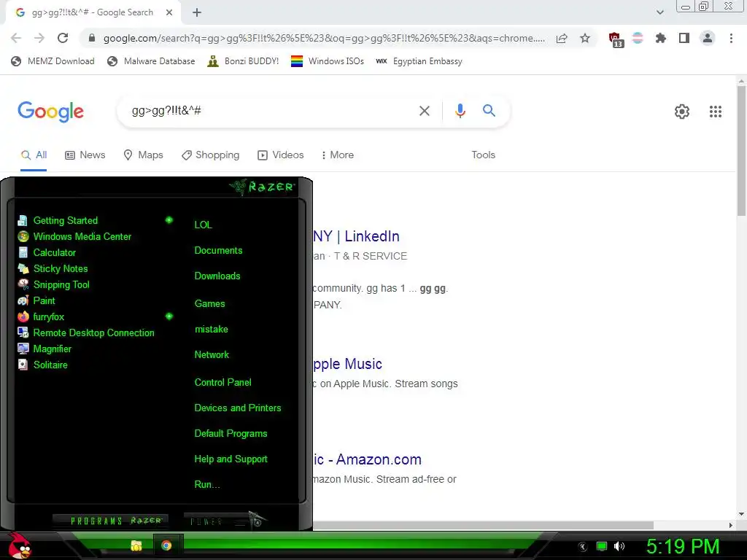The width and height of the screenshot is (747, 560).
Task: Open Remote Desktop Connection
Action: point(86,332)
